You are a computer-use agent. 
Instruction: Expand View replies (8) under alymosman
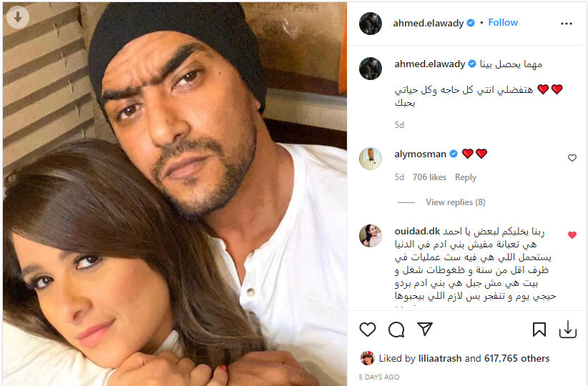(455, 202)
